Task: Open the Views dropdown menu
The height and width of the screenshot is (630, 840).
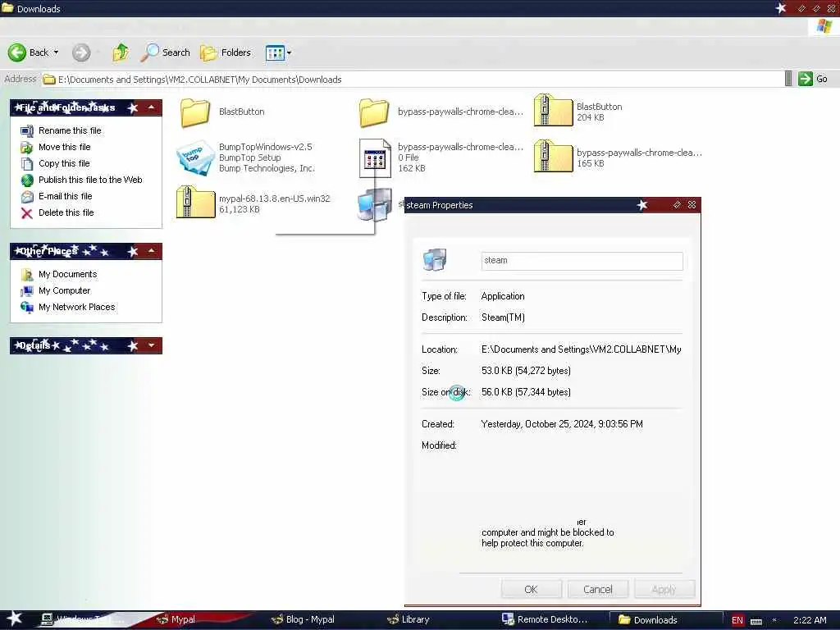Action: point(279,52)
